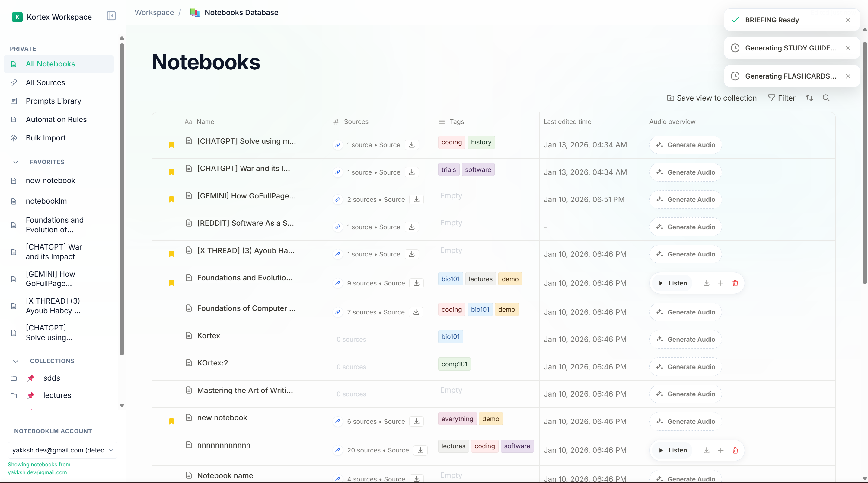
Task: Open the Audio overview column header
Action: point(740,121)
